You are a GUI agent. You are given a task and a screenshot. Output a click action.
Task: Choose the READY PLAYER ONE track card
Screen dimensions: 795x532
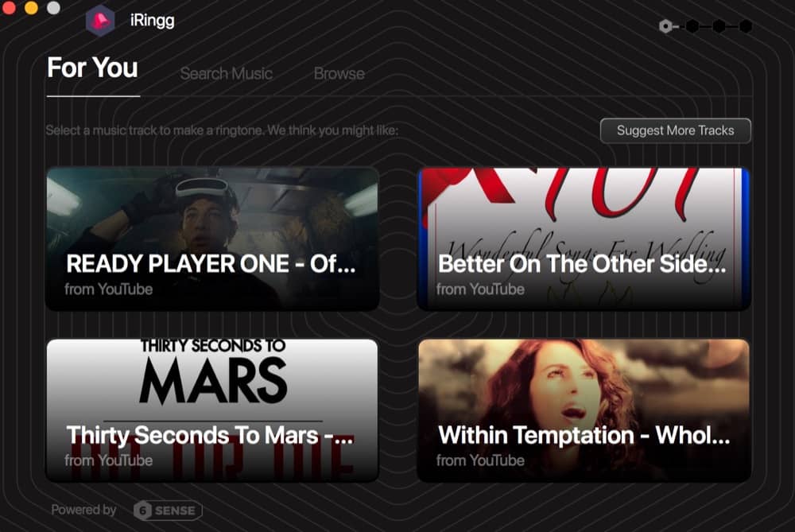[x=212, y=239]
